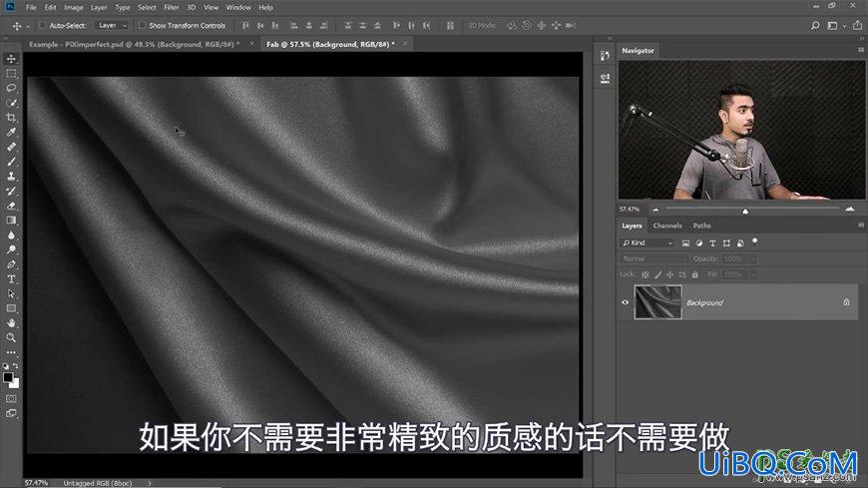
Task: Open the Opacity dropdown arrow
Action: click(752, 258)
